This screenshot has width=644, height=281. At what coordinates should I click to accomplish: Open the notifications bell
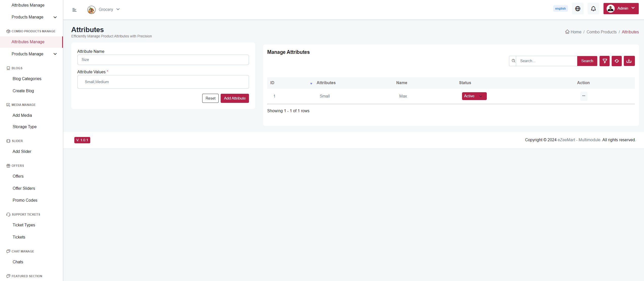[593, 9]
